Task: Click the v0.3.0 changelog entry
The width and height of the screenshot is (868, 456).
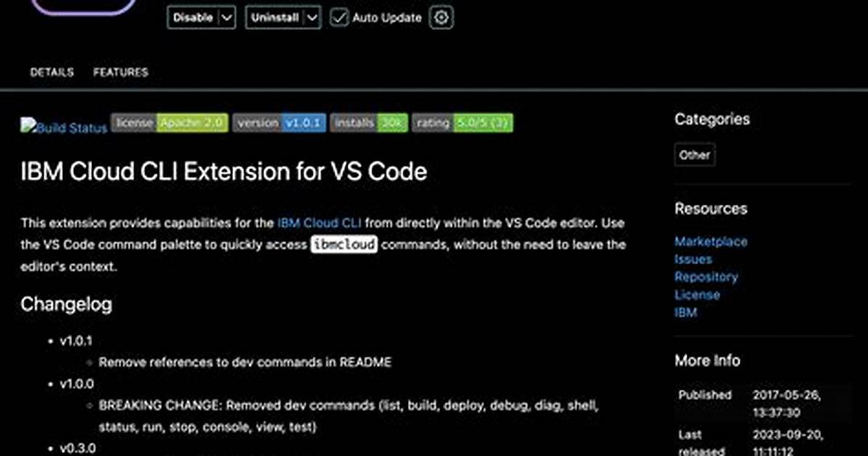Action: 78,448
